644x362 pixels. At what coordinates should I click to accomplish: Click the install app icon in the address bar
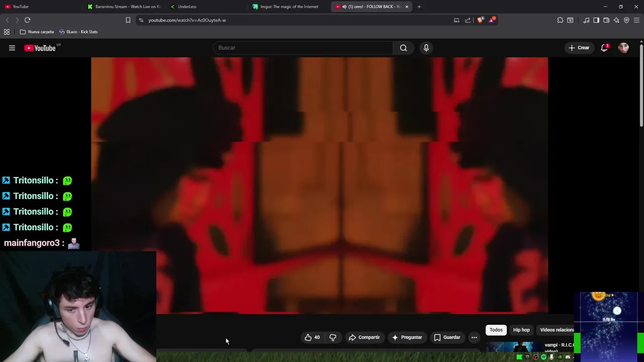point(456,20)
